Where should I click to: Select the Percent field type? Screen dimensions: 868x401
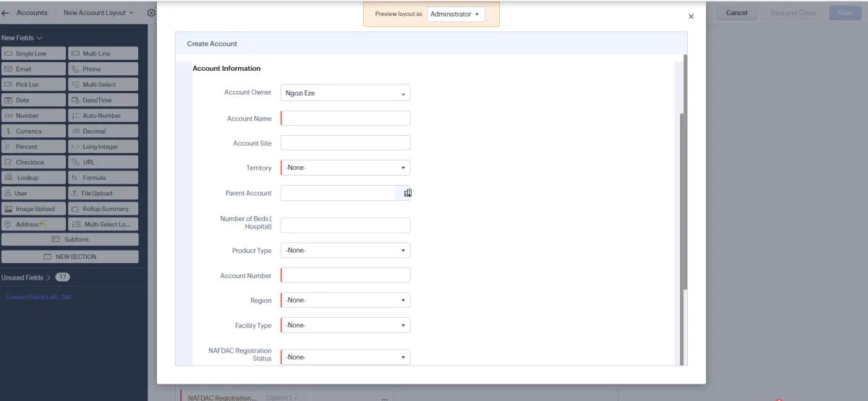[33, 147]
